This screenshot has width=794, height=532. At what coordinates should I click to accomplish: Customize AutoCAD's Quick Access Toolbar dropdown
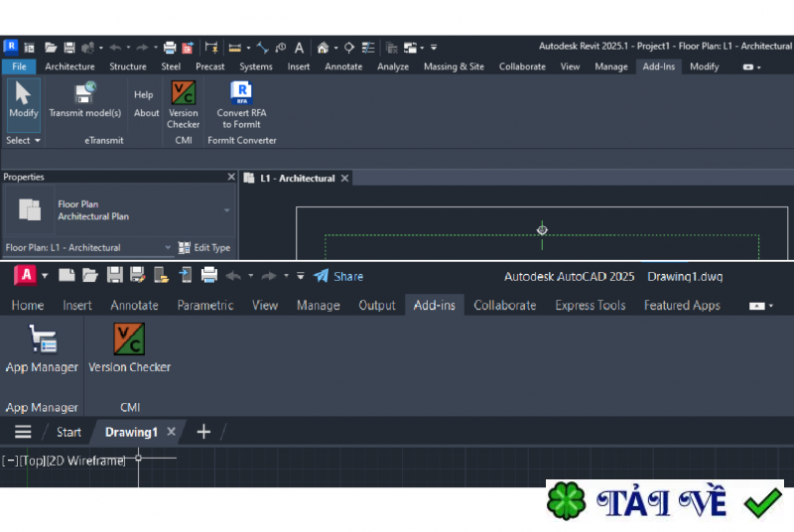pos(301,276)
